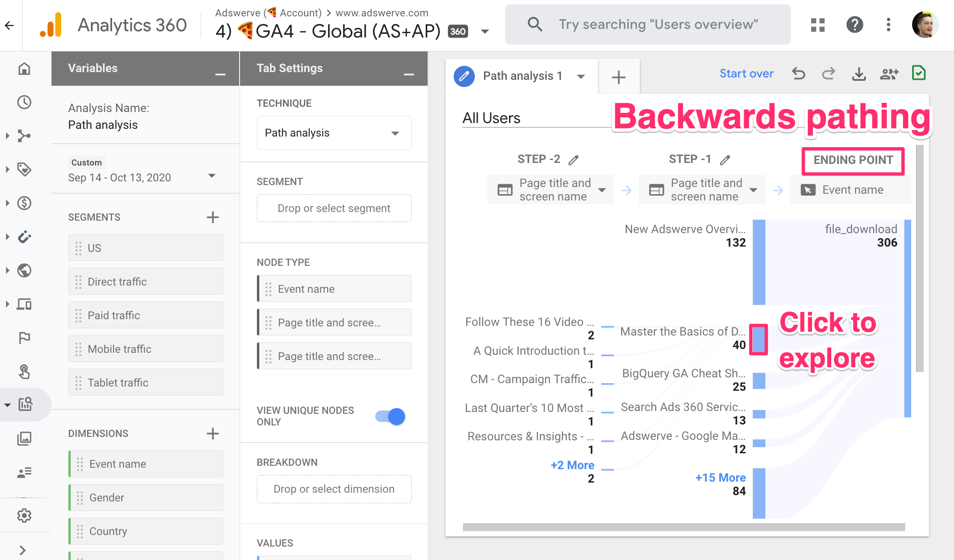Toggle View Unique Nodes Only switch
Image resolution: width=954 pixels, height=560 pixels.
point(390,416)
